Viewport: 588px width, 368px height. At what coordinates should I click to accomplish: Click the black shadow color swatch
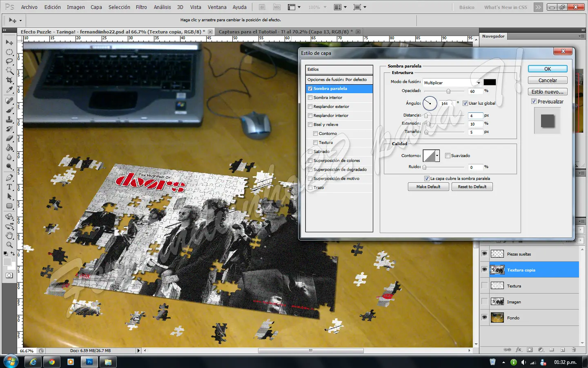point(490,82)
